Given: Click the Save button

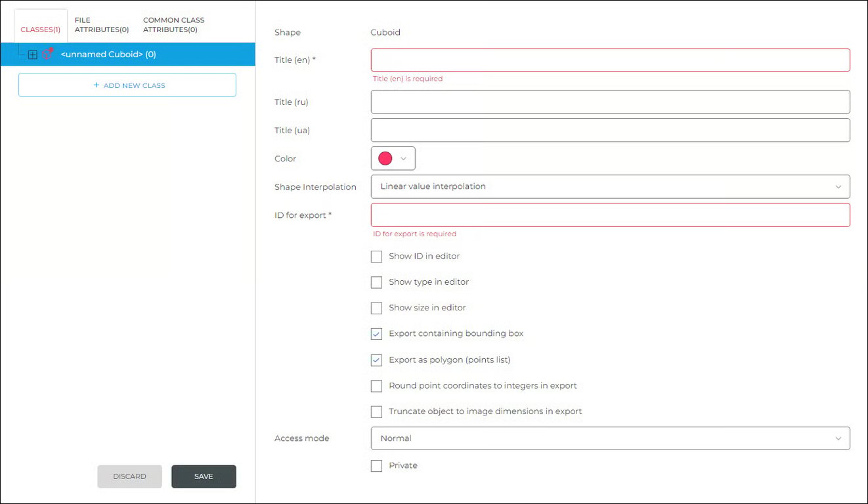Looking at the screenshot, I should [x=204, y=476].
